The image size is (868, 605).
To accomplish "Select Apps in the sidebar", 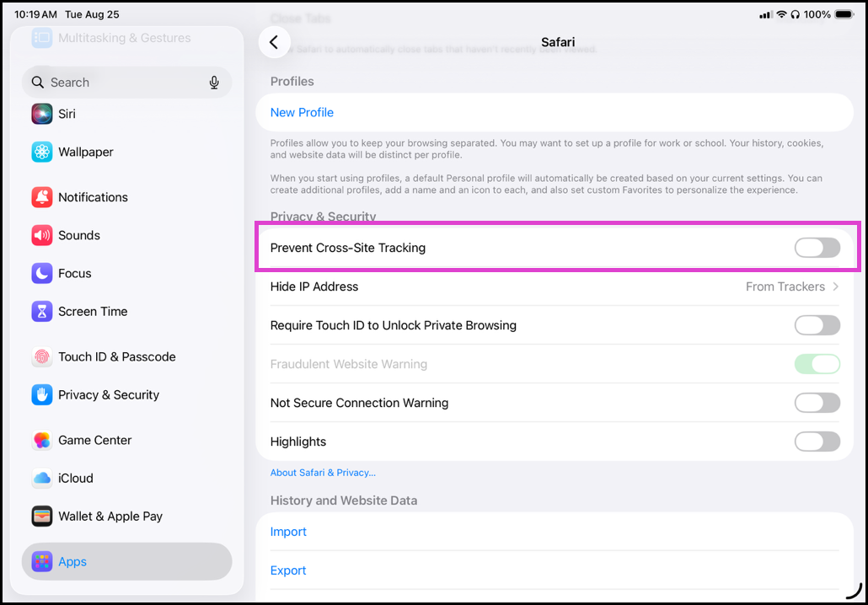I will point(126,561).
